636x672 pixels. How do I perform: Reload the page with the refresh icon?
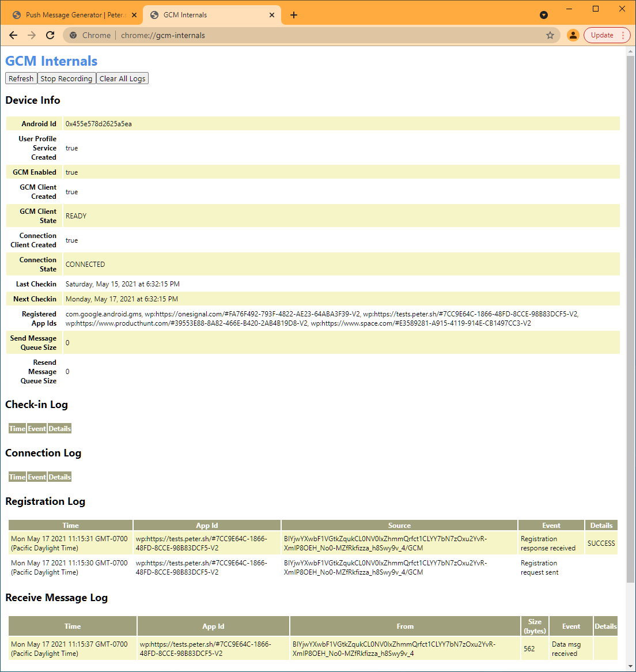(50, 35)
